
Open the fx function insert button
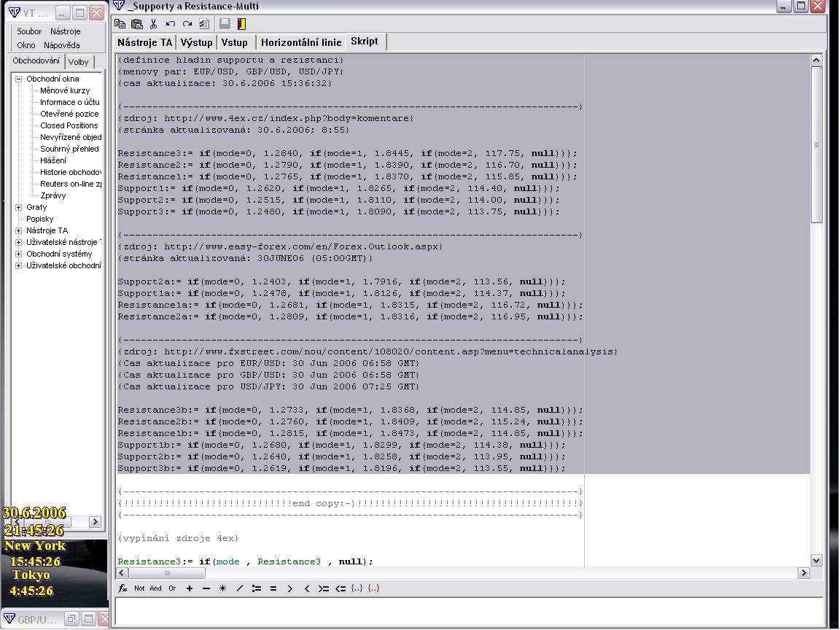pyautogui.click(x=122, y=588)
